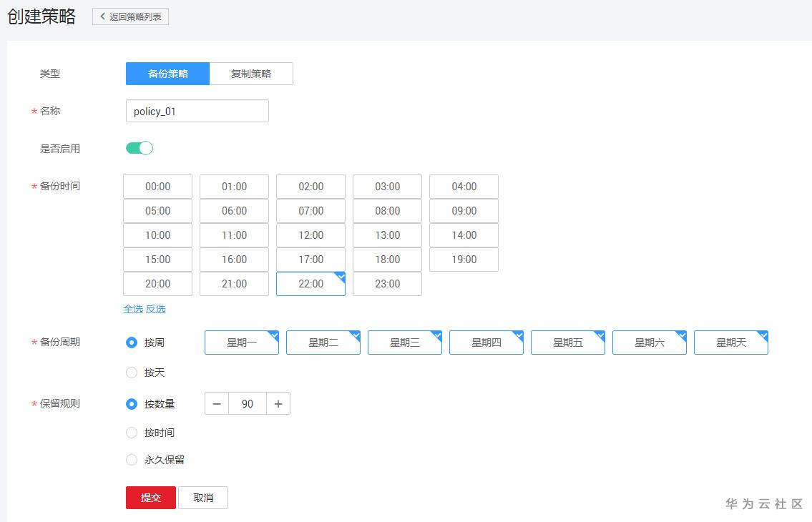This screenshot has width=812, height=522.
Task: Cancel with the 取消 button
Action: 203,498
